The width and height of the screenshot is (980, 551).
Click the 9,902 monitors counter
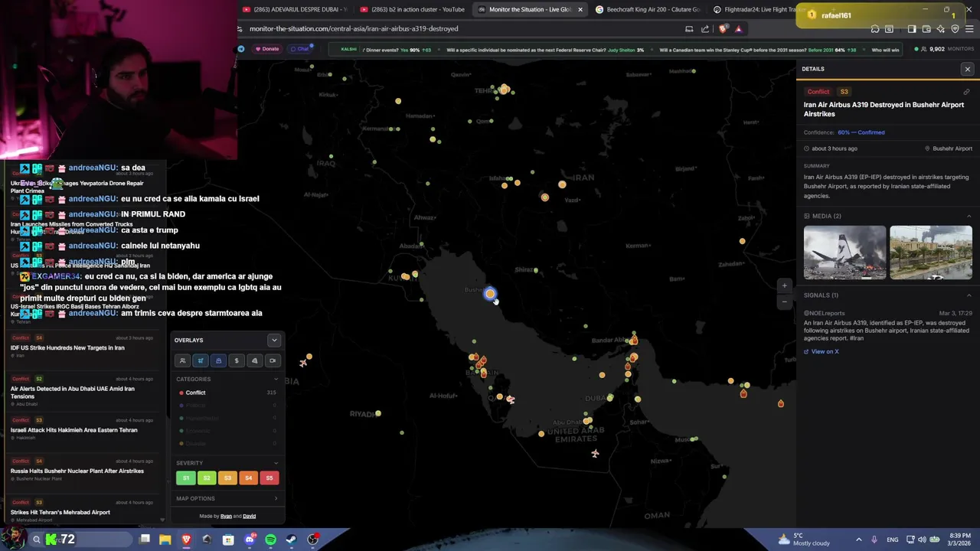946,49
